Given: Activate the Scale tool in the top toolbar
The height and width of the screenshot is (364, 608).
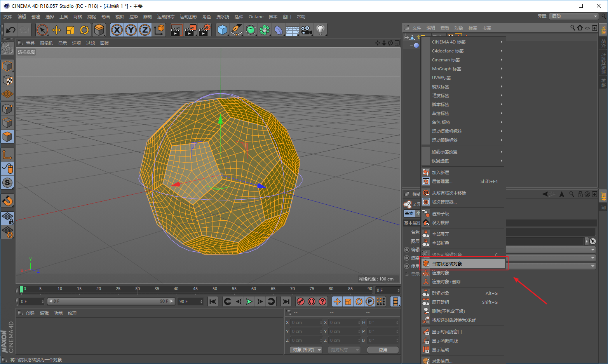Looking at the screenshot, I should tap(70, 30).
